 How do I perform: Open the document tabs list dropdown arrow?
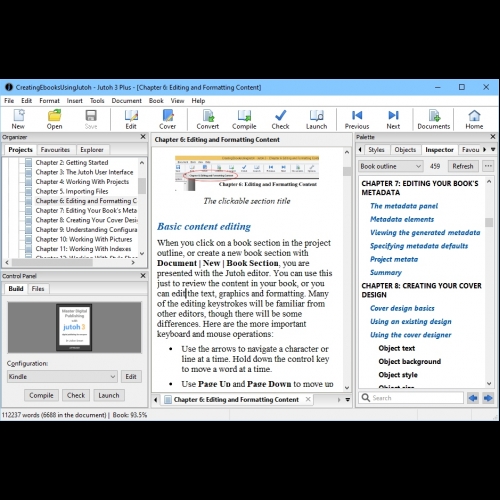click(x=348, y=400)
